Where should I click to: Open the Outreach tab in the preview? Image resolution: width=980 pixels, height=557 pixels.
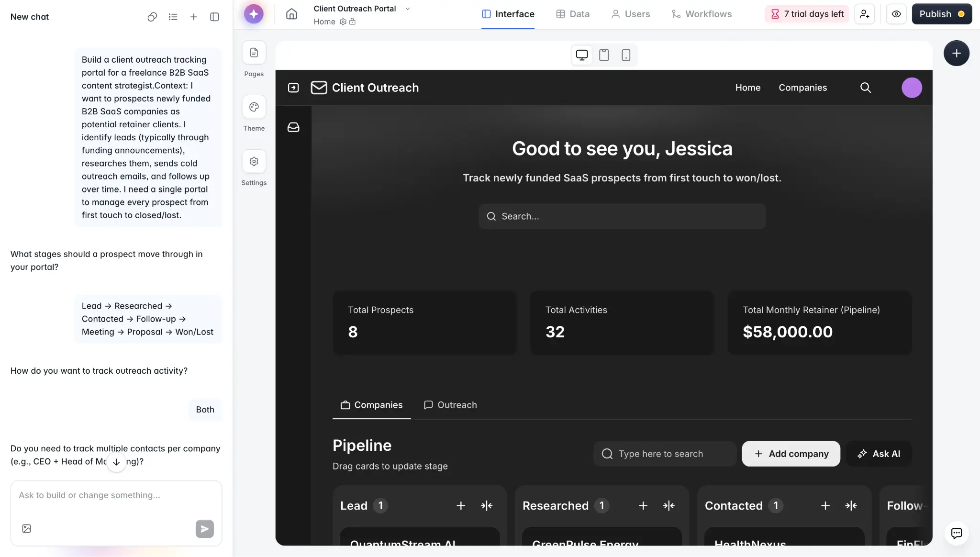(x=450, y=405)
